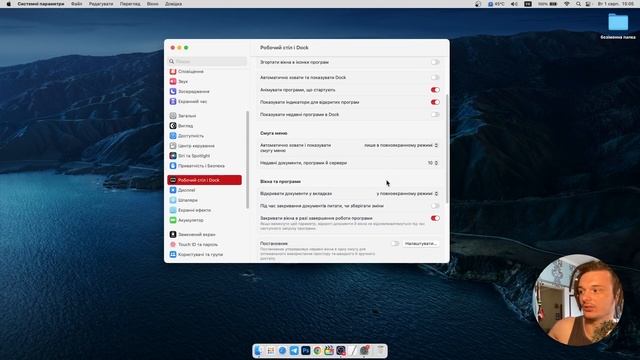The image size is (640, 360).
Task: Go to Шпалери settings
Action: (183, 200)
